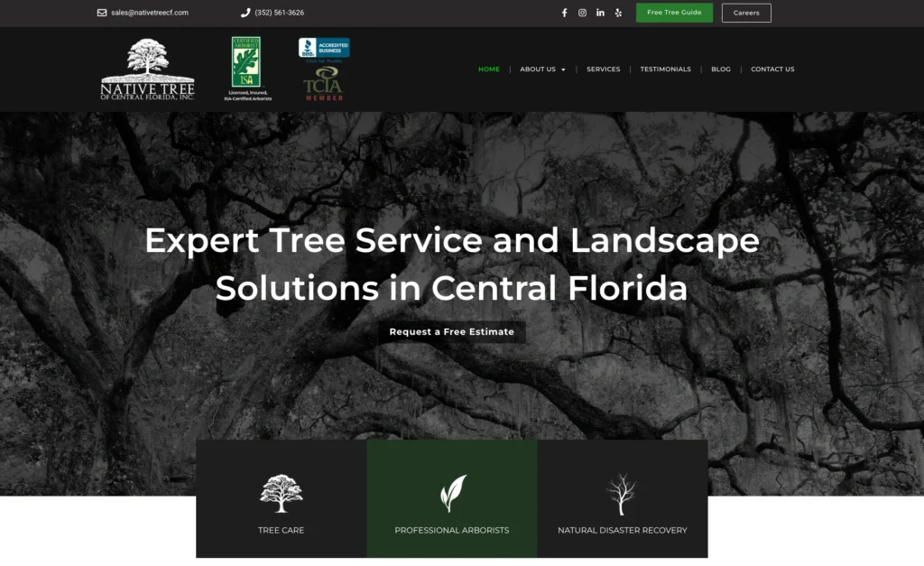Screen dimensions: 924x566
Task: Open the Yelp social icon
Action: 618,13
